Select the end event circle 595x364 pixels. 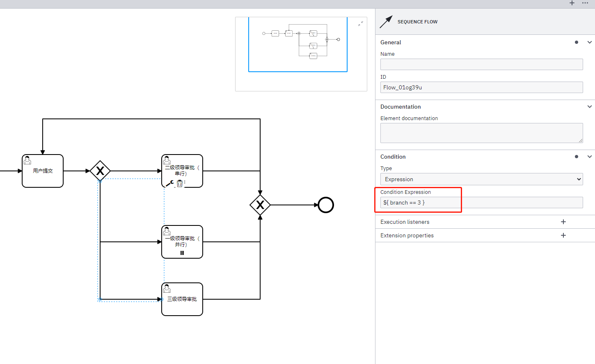pyautogui.click(x=326, y=205)
